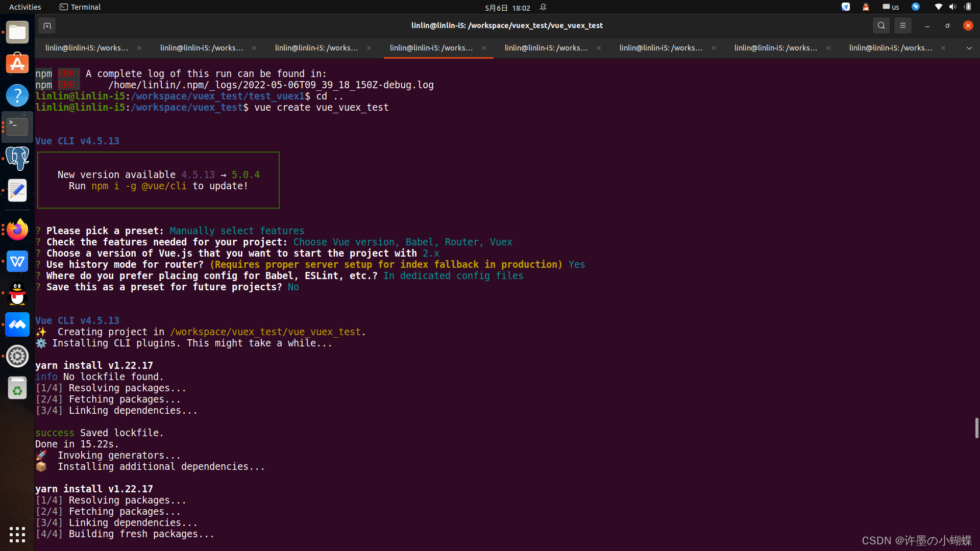Click the volume indicator in the system tray

952,7
